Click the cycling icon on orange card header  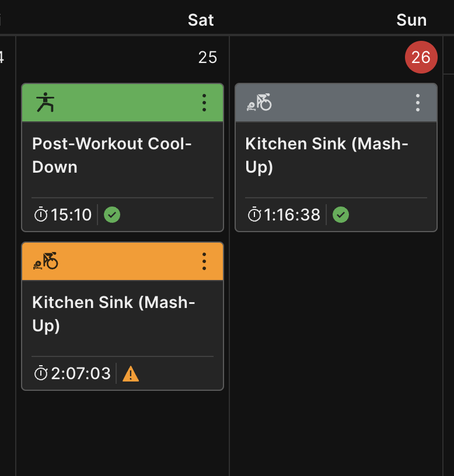(x=46, y=261)
